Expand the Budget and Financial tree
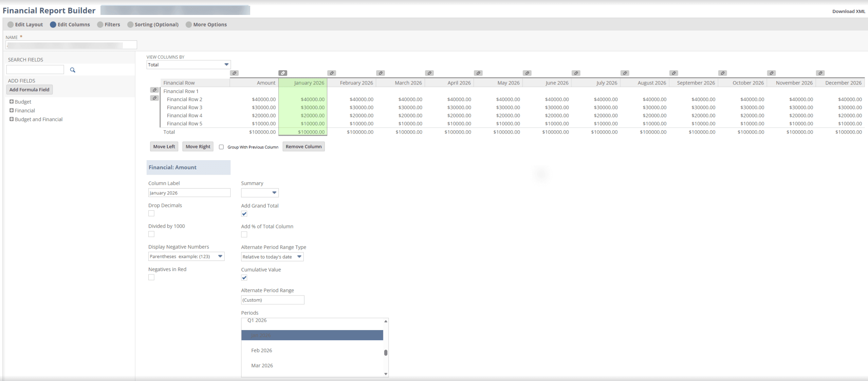Image resolution: width=868 pixels, height=381 pixels. (x=12, y=119)
